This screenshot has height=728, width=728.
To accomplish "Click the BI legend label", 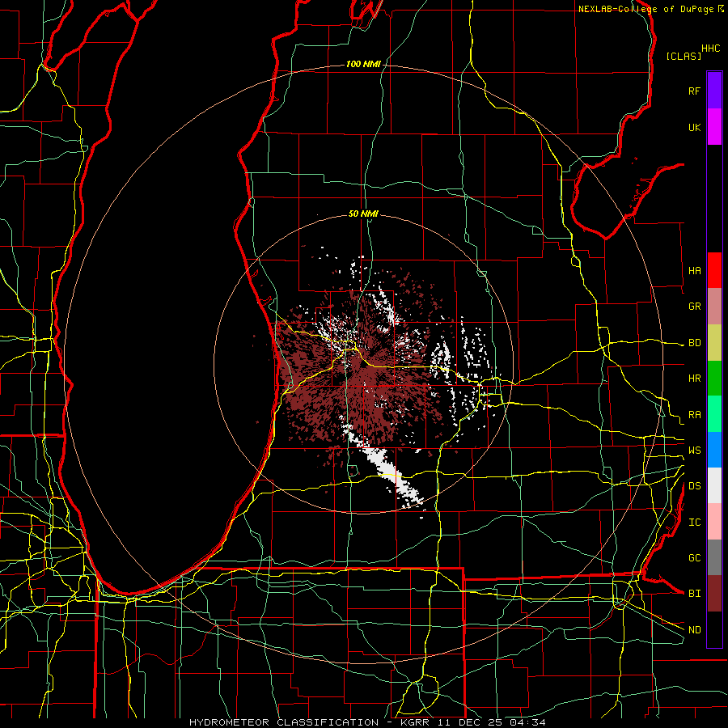I will 694,594.
